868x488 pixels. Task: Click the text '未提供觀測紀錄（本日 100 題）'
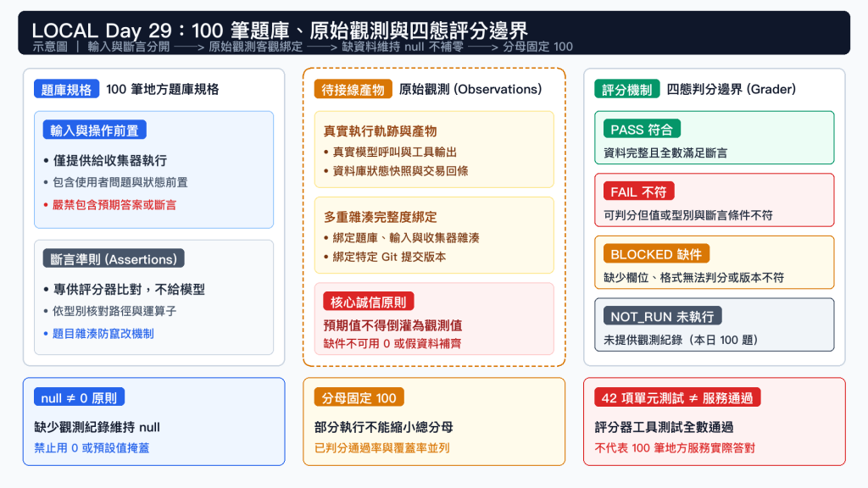pyautogui.click(x=681, y=341)
